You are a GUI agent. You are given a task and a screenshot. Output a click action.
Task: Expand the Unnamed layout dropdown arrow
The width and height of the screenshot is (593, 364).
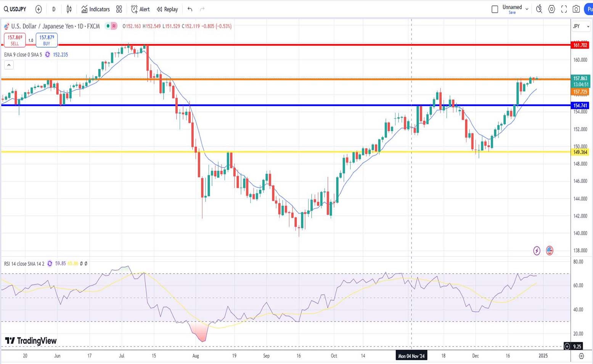click(527, 9)
